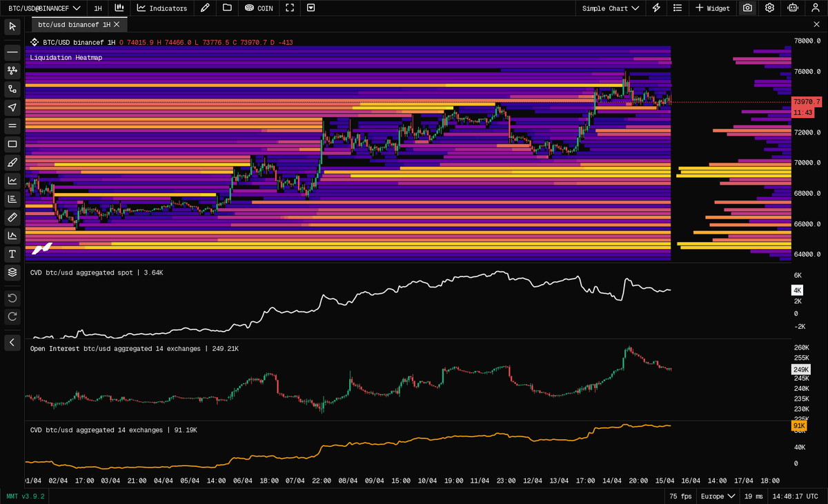Close the btc/usd binancef 1H tab
This screenshot has height=504, width=828.
[x=117, y=24]
